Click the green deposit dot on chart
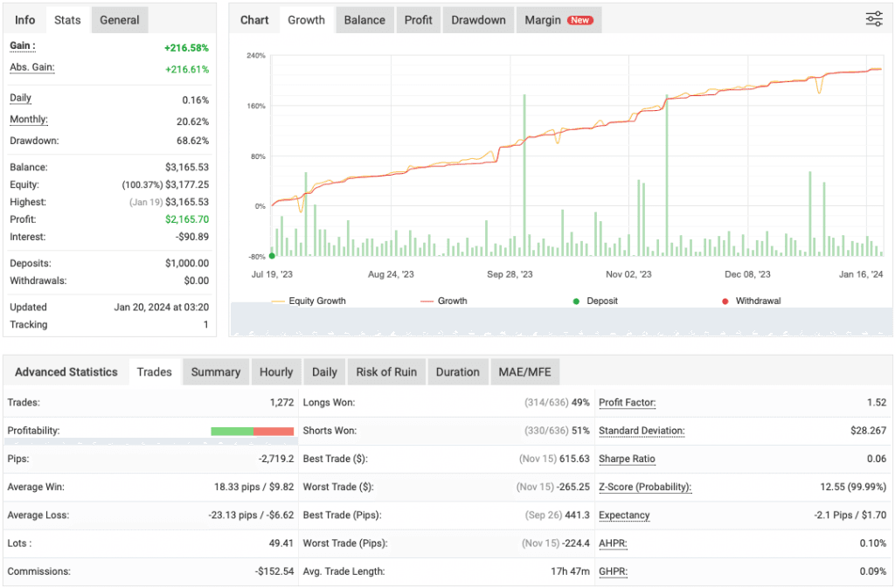Screen dimensions: 895x588 [272, 256]
